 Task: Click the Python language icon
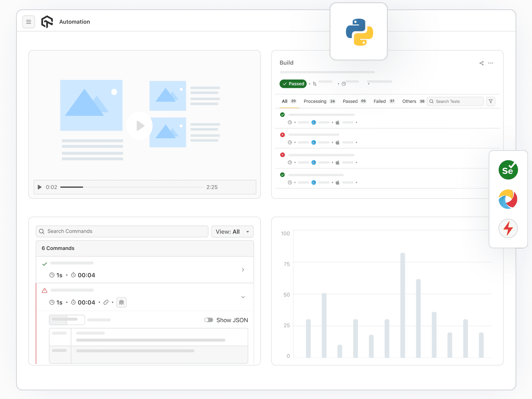click(359, 32)
